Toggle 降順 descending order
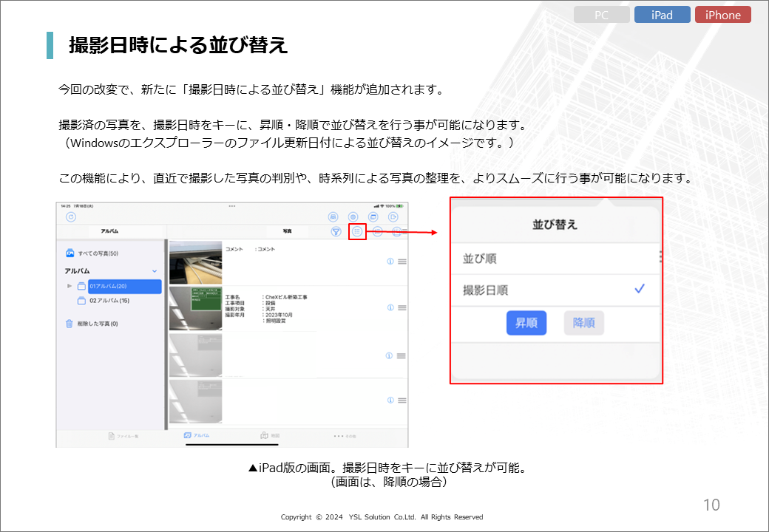The height and width of the screenshot is (532, 769). [x=583, y=323]
